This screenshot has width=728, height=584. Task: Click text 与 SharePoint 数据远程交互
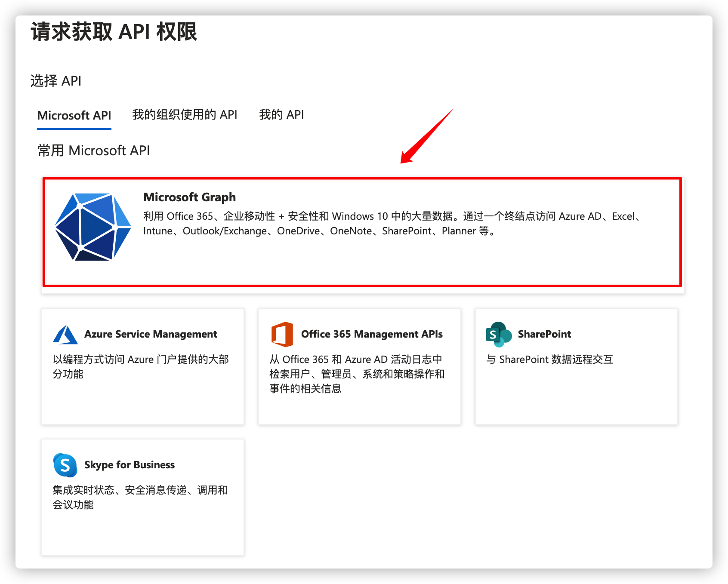tap(549, 359)
